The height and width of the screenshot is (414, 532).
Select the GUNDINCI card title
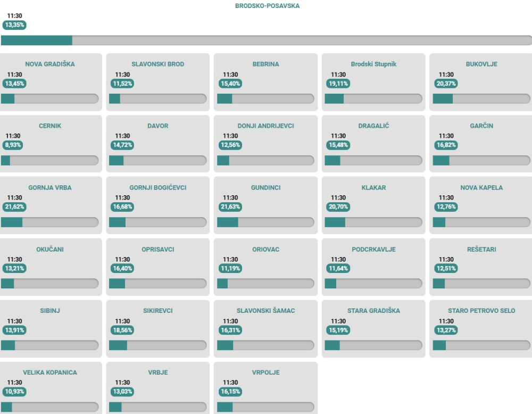click(265, 188)
